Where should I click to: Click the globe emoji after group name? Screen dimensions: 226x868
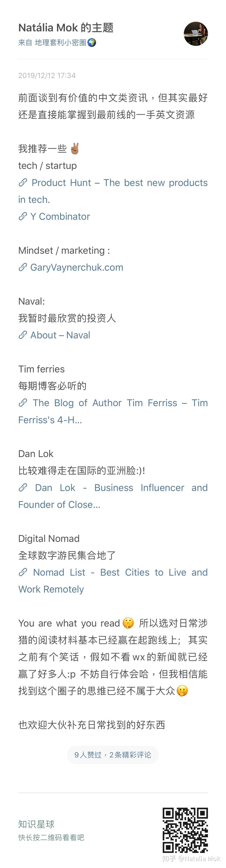pos(92,43)
